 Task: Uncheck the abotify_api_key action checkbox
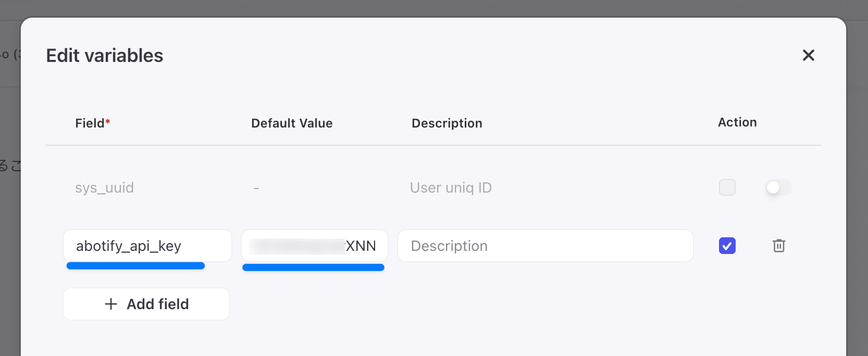[727, 246]
